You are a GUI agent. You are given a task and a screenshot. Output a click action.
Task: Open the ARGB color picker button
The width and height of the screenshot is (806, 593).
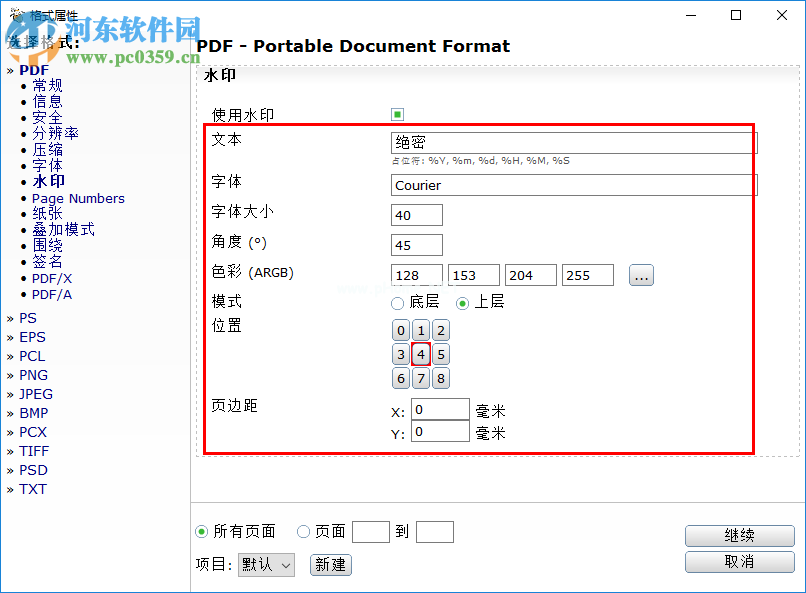(640, 275)
